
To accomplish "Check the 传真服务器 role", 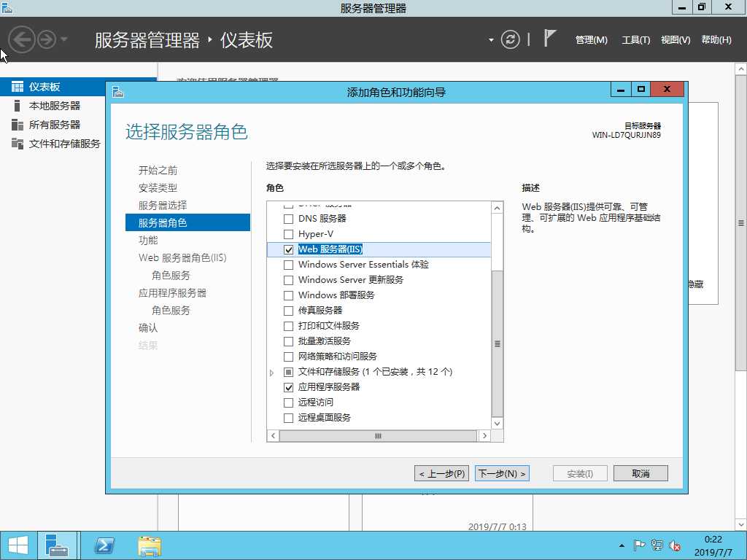I will click(x=288, y=311).
